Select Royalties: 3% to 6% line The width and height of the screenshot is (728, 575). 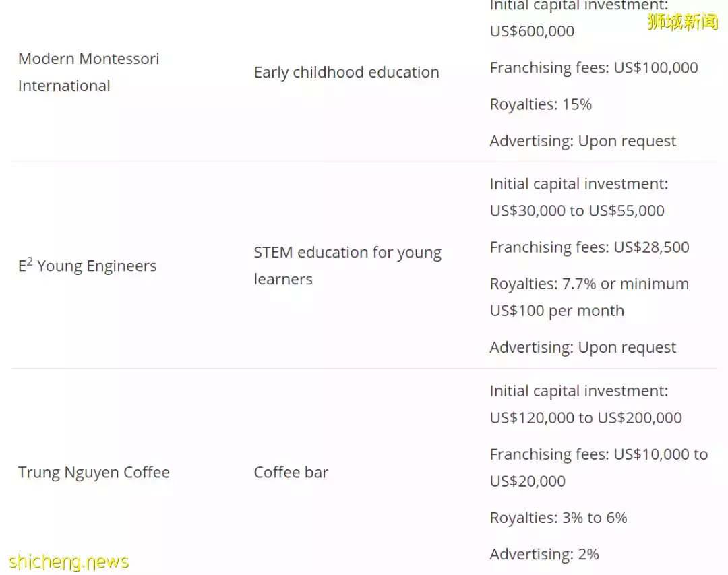(x=559, y=518)
